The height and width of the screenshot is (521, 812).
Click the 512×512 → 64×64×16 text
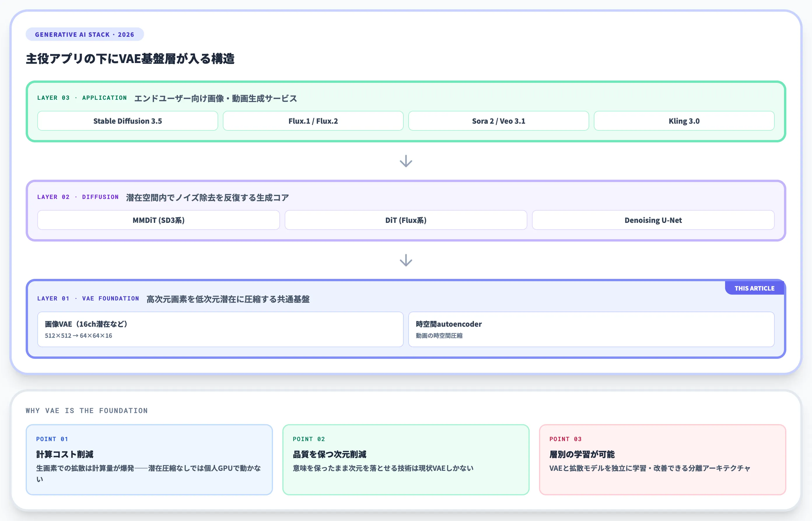pyautogui.click(x=78, y=335)
